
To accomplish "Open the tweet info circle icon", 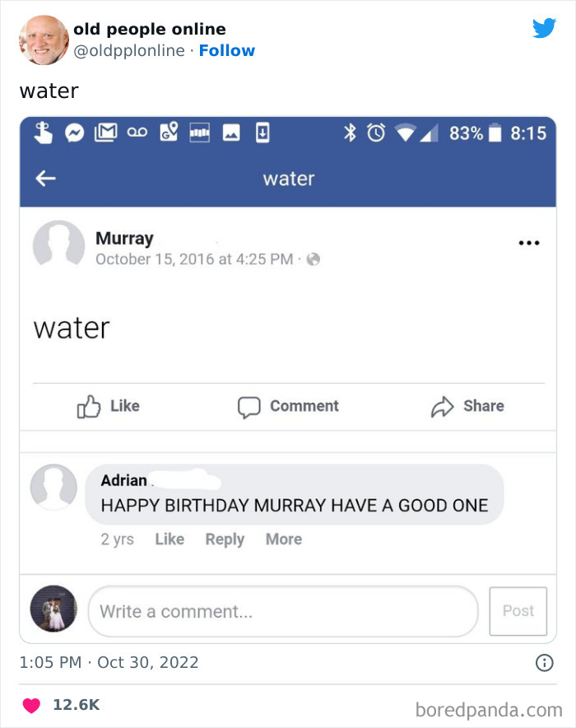I will [x=544, y=662].
